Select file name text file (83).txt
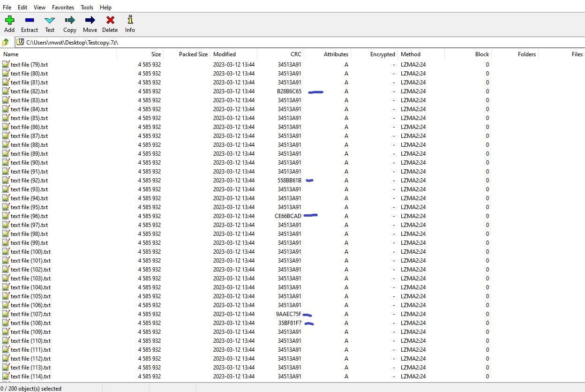This screenshot has height=392, width=585. [29, 100]
